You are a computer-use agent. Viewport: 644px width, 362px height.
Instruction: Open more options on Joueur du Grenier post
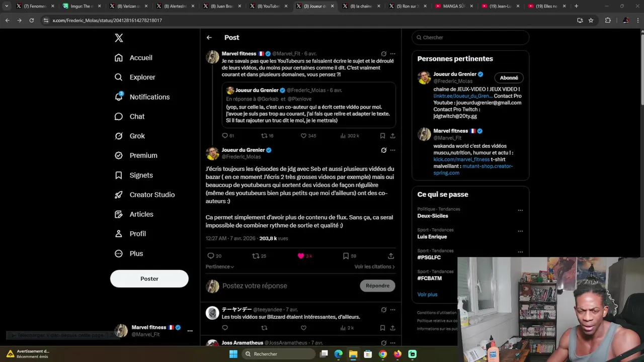click(392, 150)
